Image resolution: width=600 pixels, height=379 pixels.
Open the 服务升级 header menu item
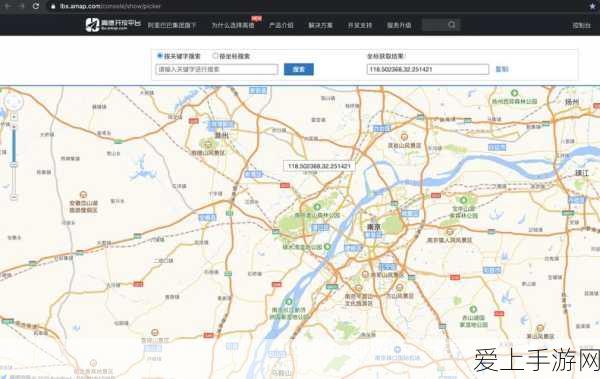click(x=399, y=25)
